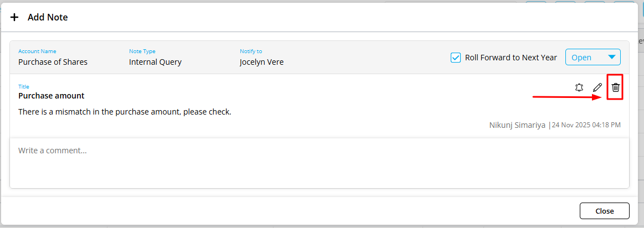Click the 24 Nov 2025 timestamp
The height and width of the screenshot is (228, 644).
[586, 125]
